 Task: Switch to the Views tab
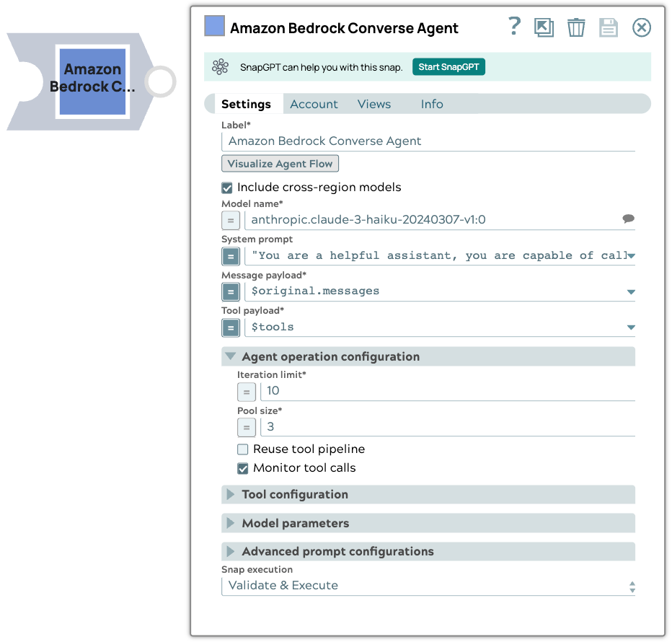click(x=374, y=105)
